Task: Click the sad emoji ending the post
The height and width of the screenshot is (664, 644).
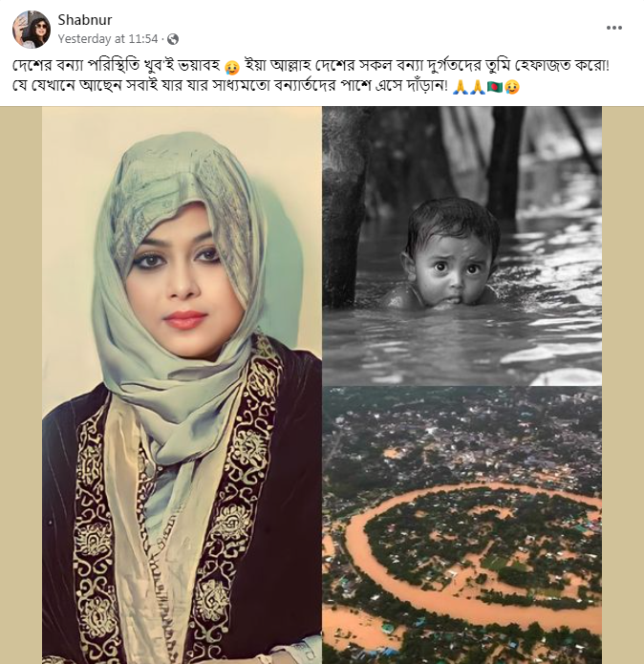Action: point(512,89)
